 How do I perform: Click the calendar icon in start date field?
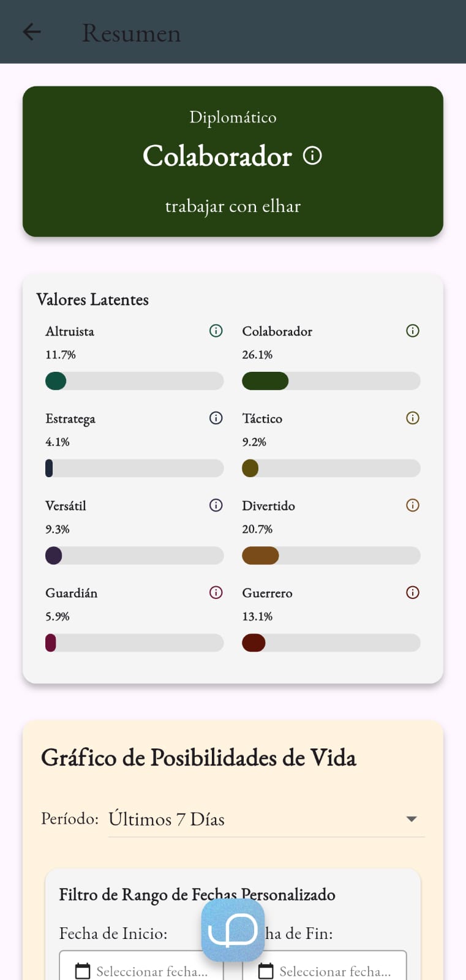(x=82, y=971)
